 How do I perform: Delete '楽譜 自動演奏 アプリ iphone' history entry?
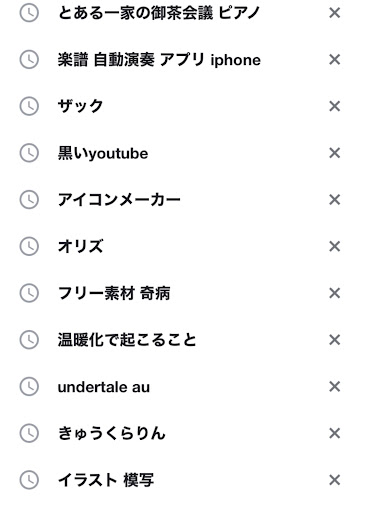[334, 60]
